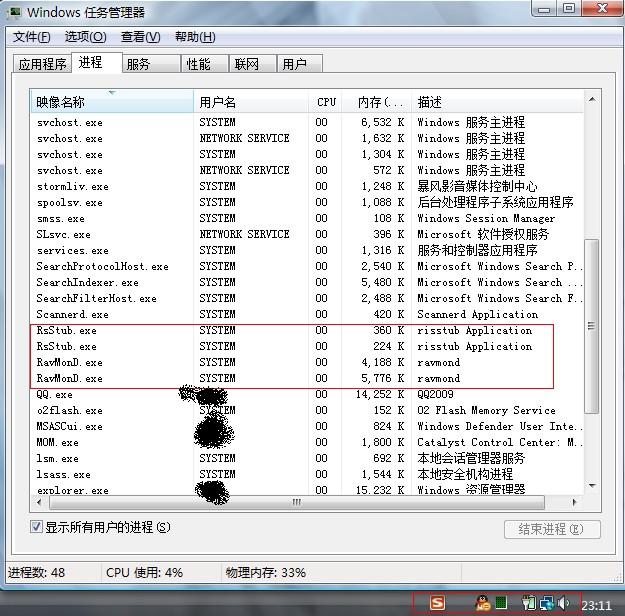Viewport: 625px width, 616px height.
Task: Click the 进程数: 48 status bar entry
Action: click(37, 573)
